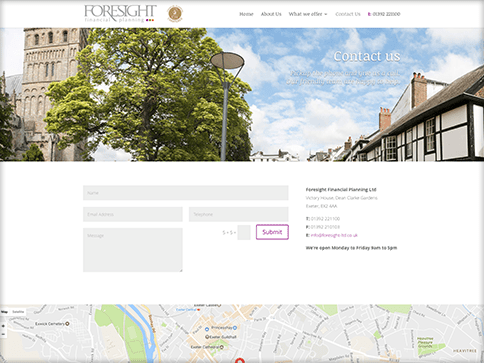Go to Contact Us page

tap(348, 14)
